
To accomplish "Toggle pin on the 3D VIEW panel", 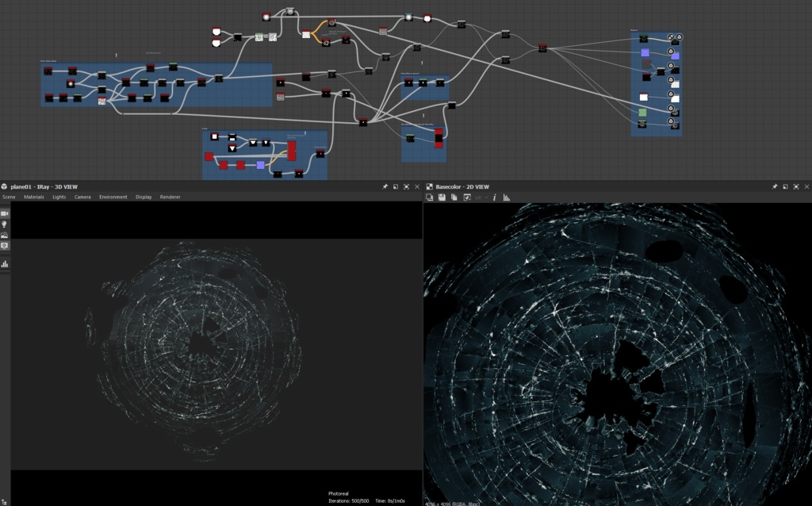I will point(385,186).
